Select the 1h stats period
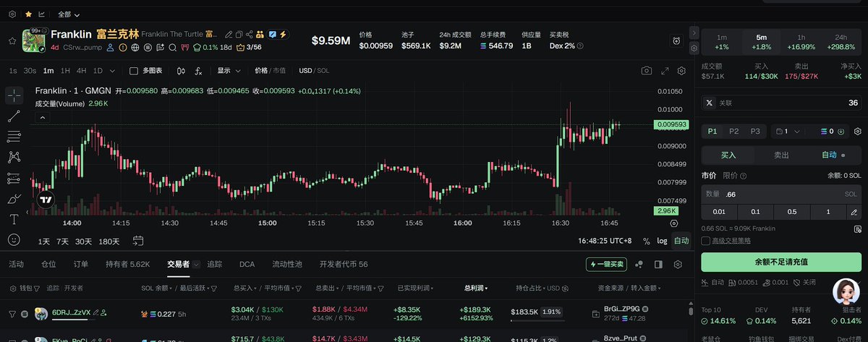This screenshot has width=868, height=342. tap(801, 41)
